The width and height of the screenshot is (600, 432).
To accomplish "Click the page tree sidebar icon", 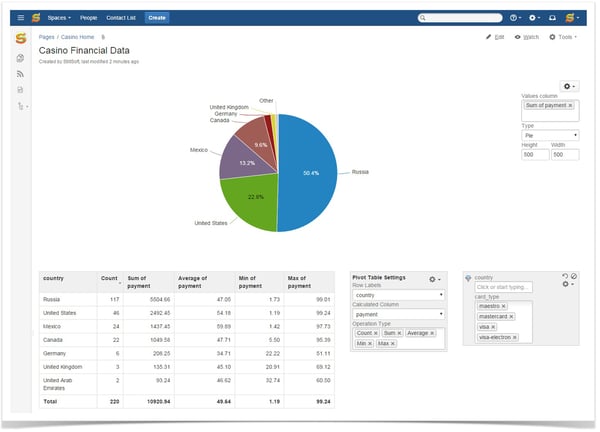I will (x=20, y=105).
